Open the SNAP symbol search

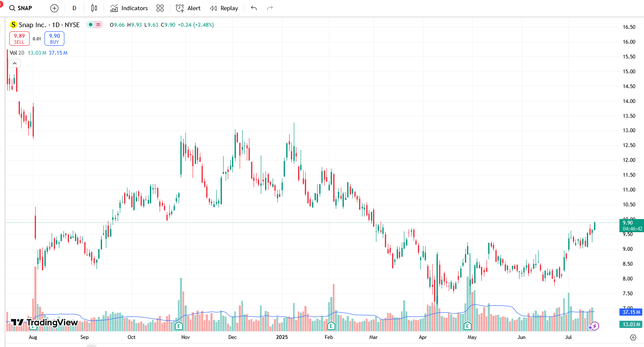pyautogui.click(x=21, y=8)
